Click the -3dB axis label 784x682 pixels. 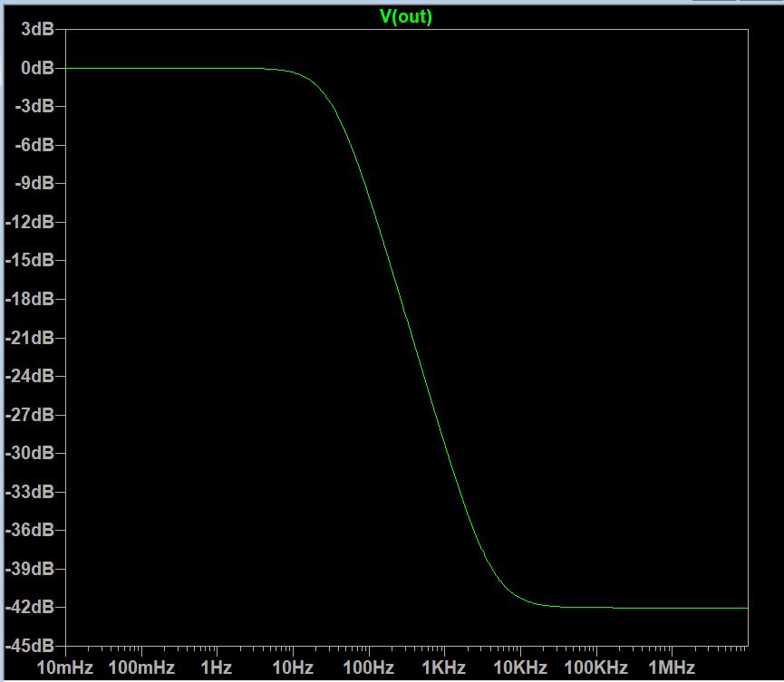pos(34,106)
